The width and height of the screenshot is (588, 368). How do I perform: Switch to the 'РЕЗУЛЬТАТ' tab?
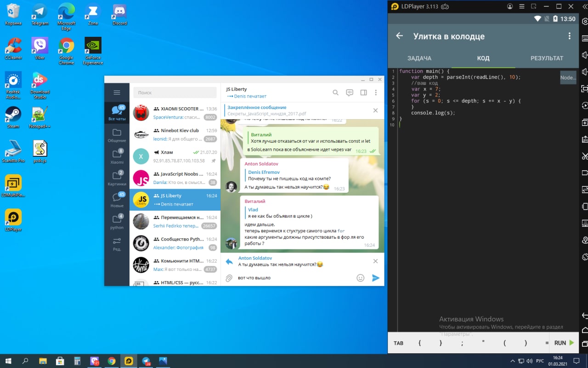pos(547,58)
